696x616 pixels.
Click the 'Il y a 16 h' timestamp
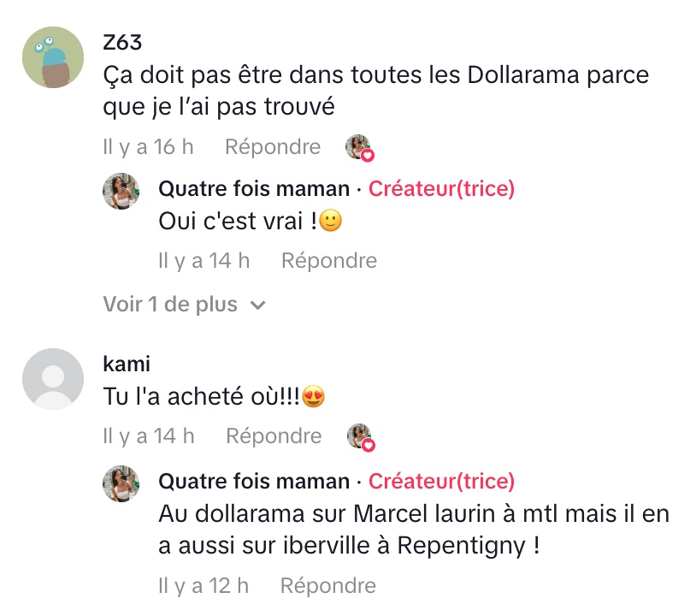148,147
